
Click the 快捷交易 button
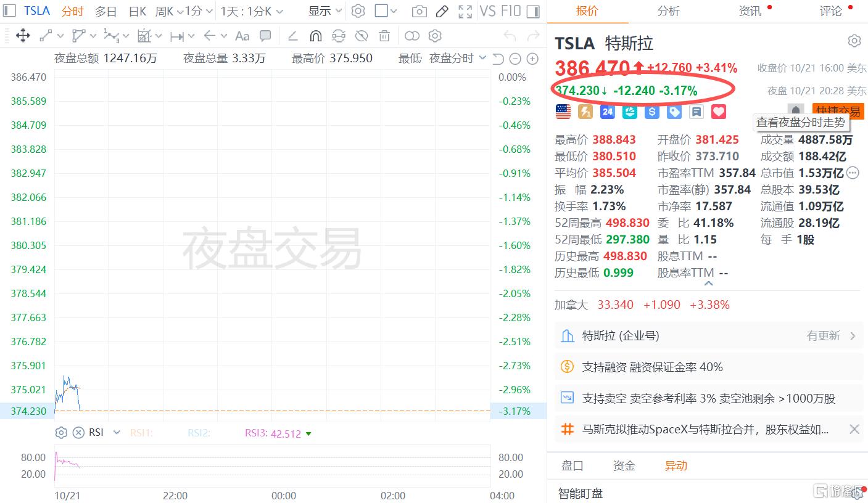point(838,112)
